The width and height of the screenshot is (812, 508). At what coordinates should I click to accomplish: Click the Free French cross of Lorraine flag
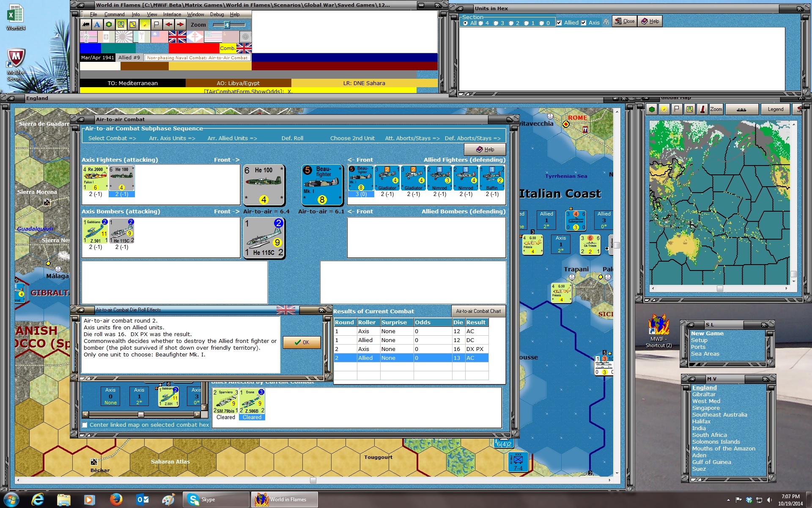pyautogui.click(x=195, y=37)
